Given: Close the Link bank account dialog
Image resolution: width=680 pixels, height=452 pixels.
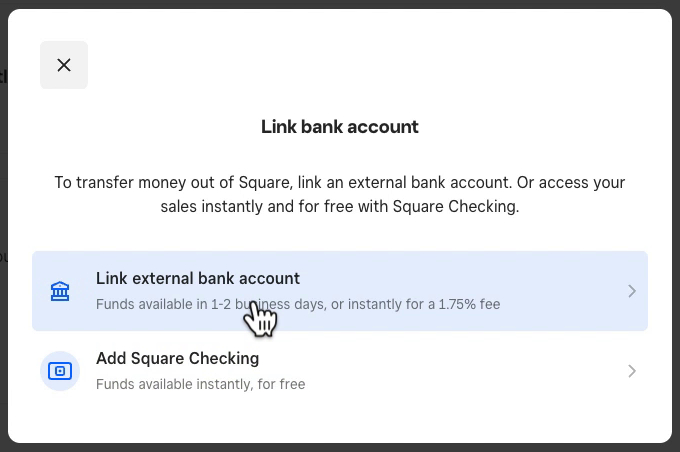Looking at the screenshot, I should [64, 65].
